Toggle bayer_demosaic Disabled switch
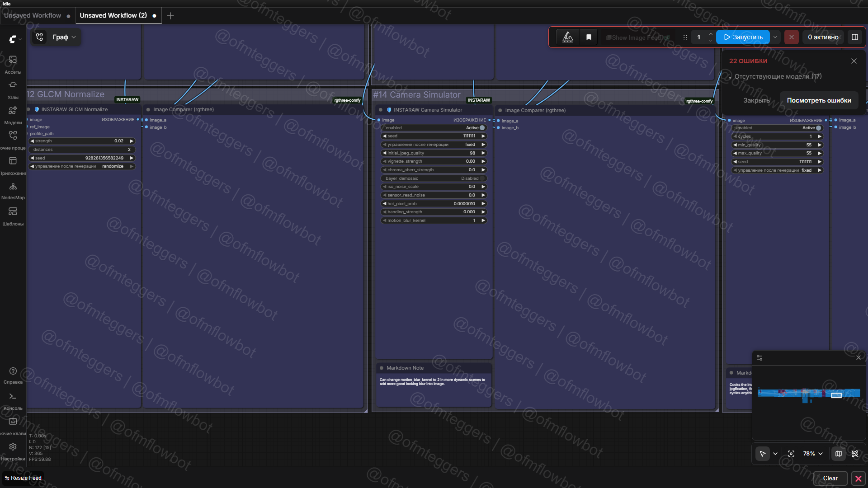Image resolution: width=868 pixels, height=488 pixels. click(x=482, y=178)
